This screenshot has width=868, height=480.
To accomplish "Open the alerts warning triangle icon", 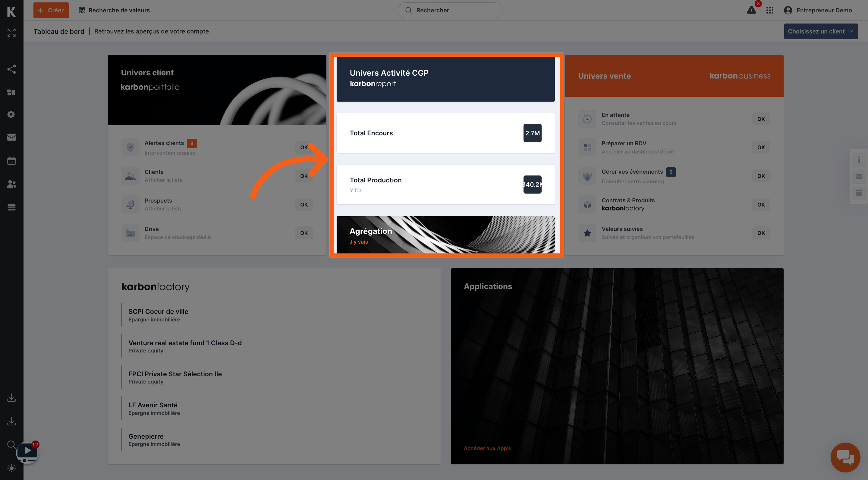I will point(751,11).
